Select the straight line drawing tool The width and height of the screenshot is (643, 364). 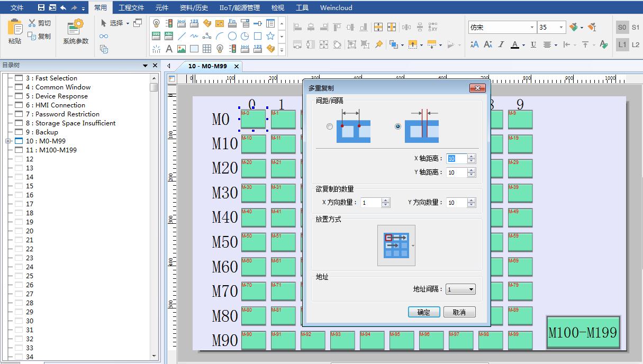tap(182, 36)
